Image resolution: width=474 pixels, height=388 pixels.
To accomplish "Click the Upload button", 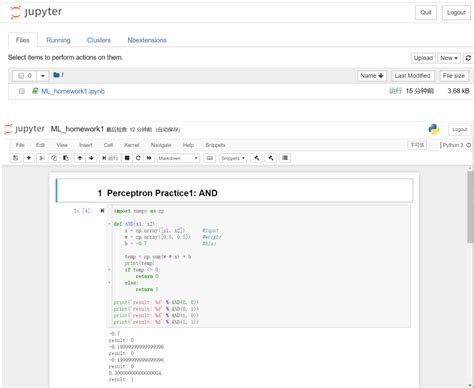I will (x=423, y=58).
